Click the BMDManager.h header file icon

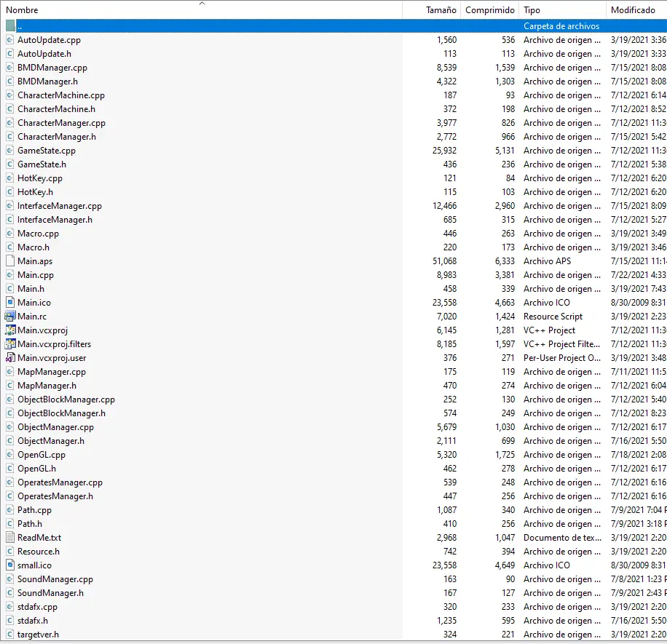[x=10, y=82]
